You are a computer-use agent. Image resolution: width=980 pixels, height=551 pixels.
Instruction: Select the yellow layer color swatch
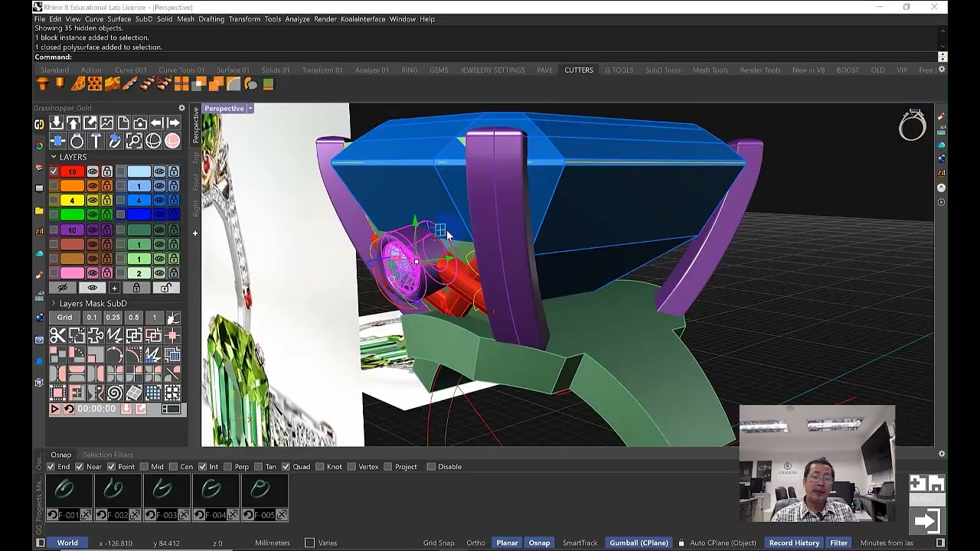coord(72,201)
